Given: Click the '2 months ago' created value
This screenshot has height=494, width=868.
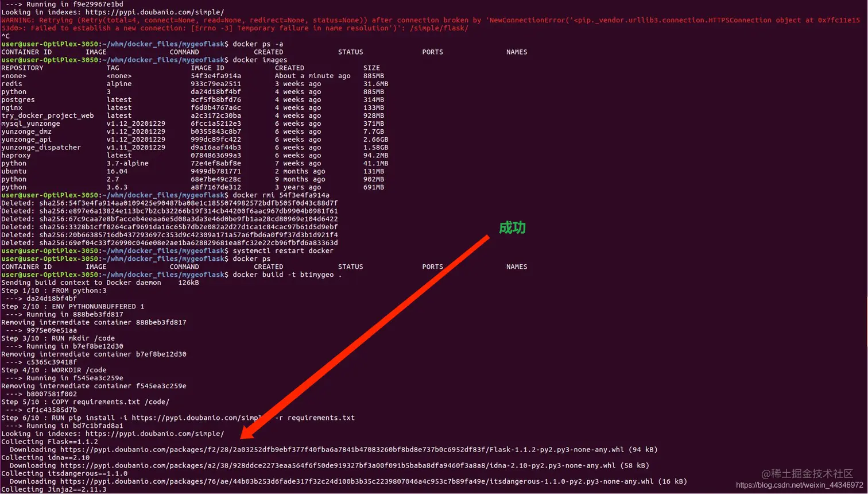Looking at the screenshot, I should coord(300,172).
